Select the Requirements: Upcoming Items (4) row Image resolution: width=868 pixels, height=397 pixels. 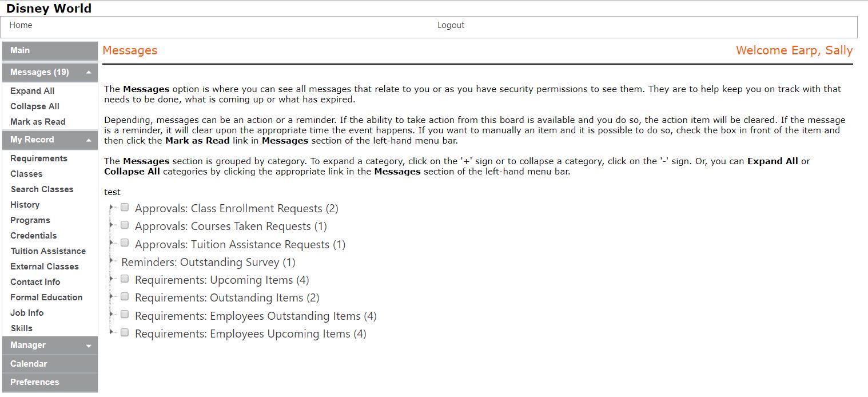tap(222, 280)
